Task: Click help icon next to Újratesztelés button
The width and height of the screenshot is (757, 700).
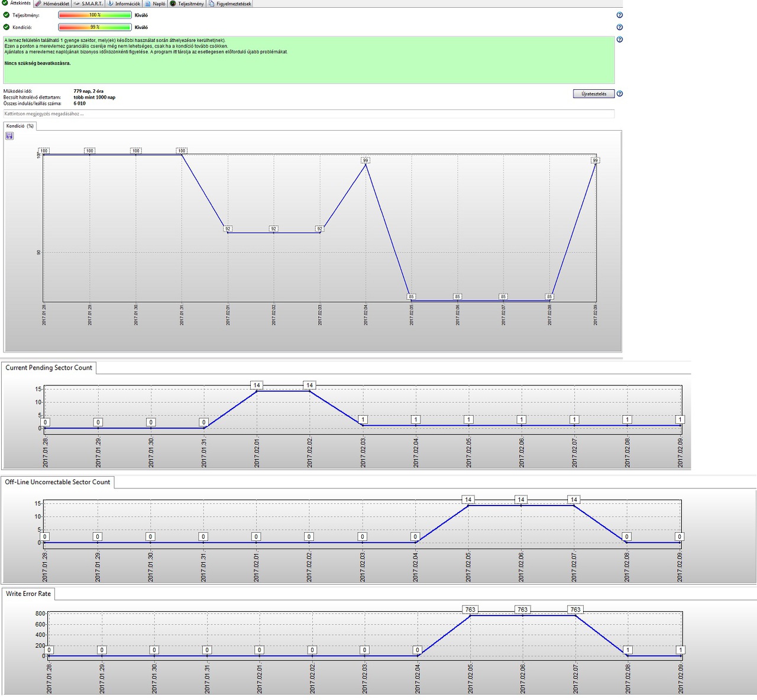Action: (619, 93)
